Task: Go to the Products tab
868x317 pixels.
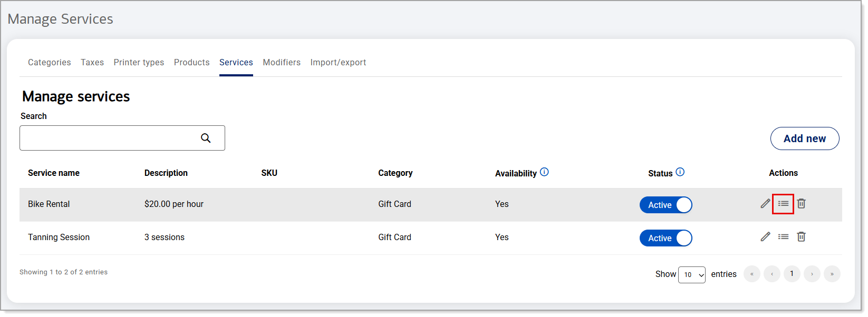Action: [192, 62]
